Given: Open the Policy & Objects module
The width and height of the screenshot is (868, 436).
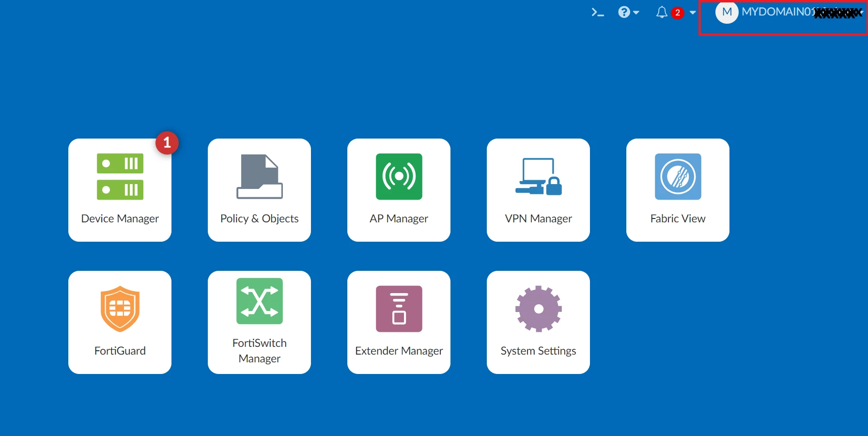Looking at the screenshot, I should pyautogui.click(x=259, y=190).
